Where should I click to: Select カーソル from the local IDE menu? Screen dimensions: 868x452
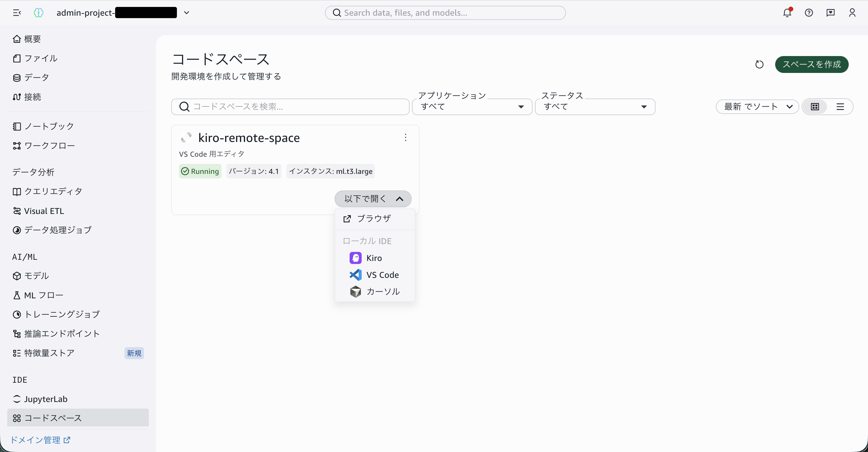[375, 292]
